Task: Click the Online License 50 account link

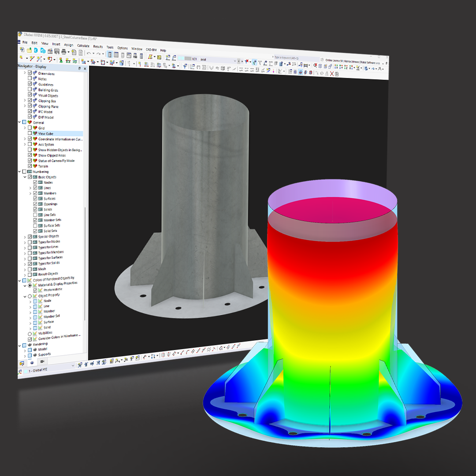Action: 335,61
